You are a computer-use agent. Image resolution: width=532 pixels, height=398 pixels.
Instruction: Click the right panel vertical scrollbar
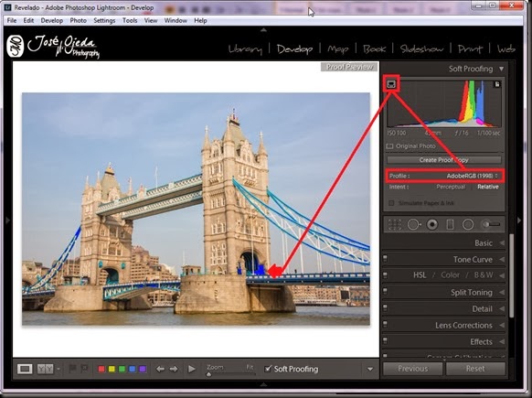tap(512, 275)
